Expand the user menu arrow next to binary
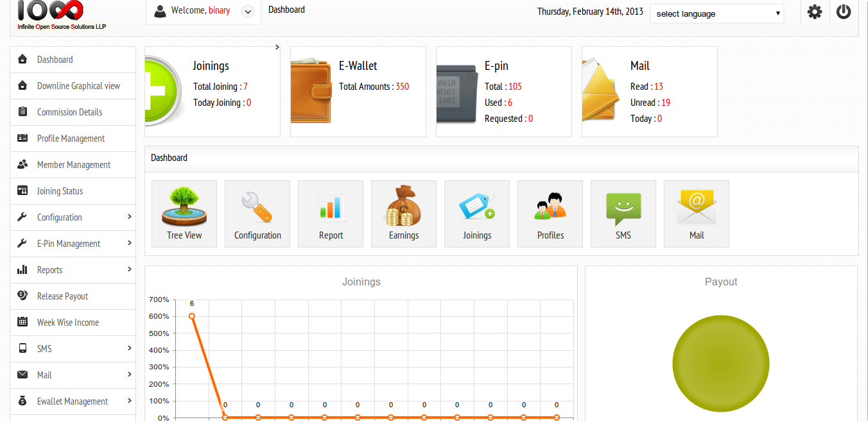This screenshot has height=422, width=868. [248, 11]
